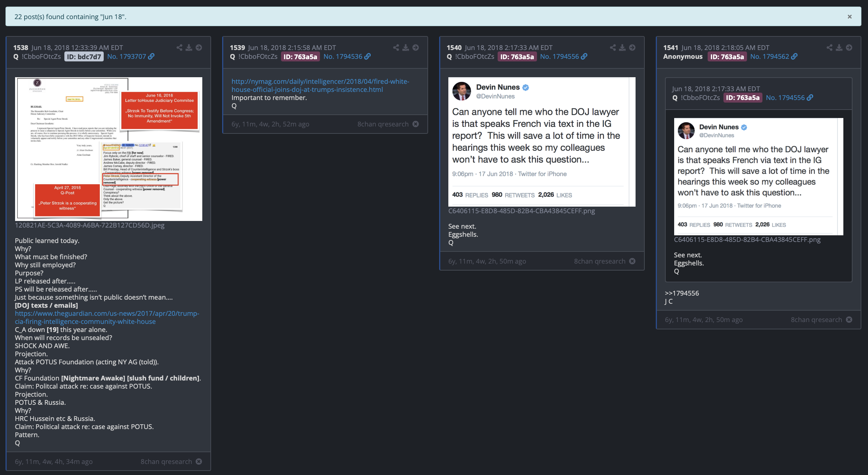
Task: Select ID: 763a5a badge on post 1540
Action: pyautogui.click(x=517, y=57)
